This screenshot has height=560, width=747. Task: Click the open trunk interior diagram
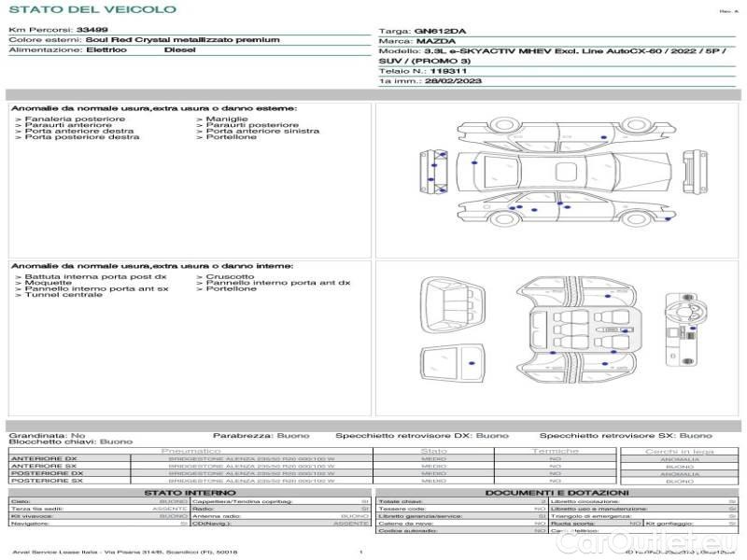pos(453,305)
